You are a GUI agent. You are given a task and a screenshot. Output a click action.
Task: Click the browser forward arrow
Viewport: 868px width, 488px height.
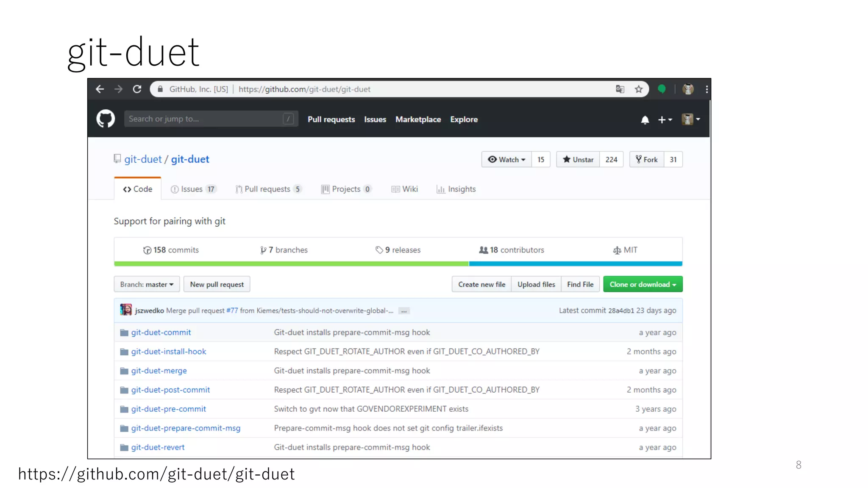click(119, 89)
